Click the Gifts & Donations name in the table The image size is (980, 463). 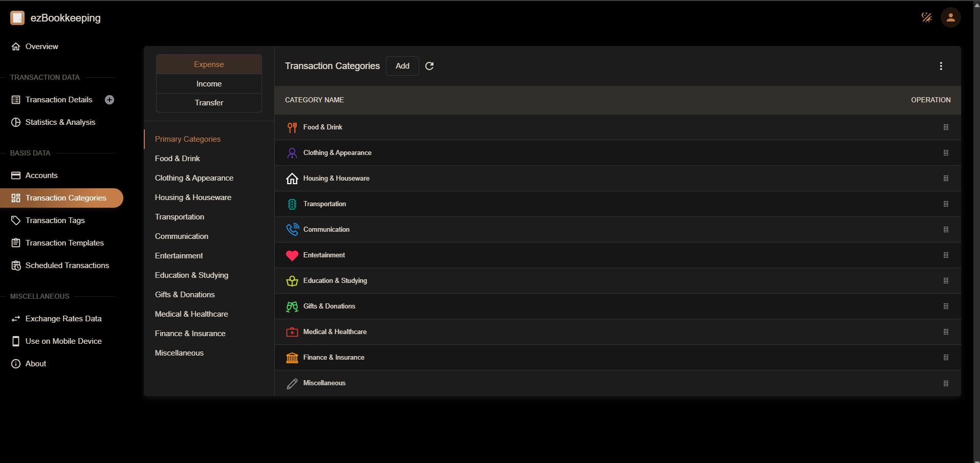[x=329, y=306]
